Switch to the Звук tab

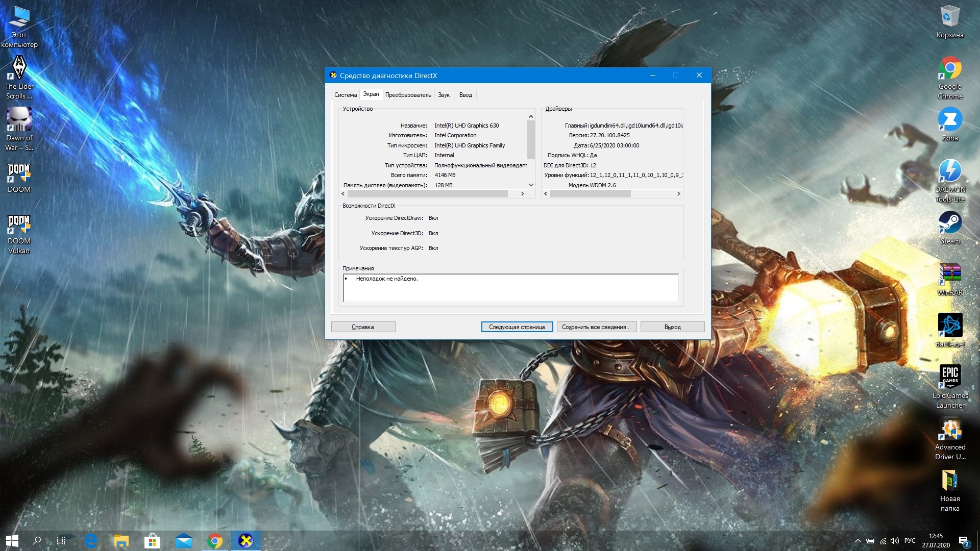click(443, 94)
